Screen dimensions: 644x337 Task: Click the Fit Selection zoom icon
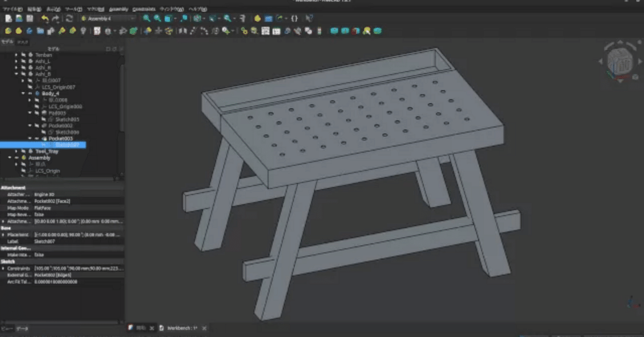(157, 18)
